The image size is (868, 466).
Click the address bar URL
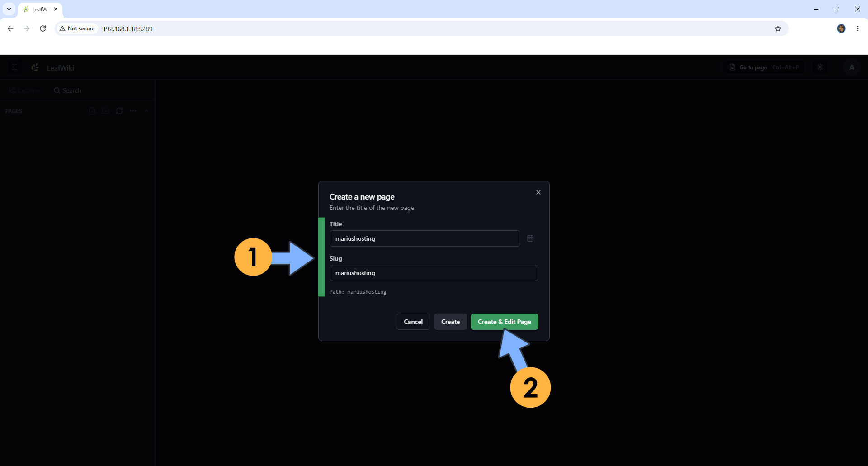coord(127,29)
